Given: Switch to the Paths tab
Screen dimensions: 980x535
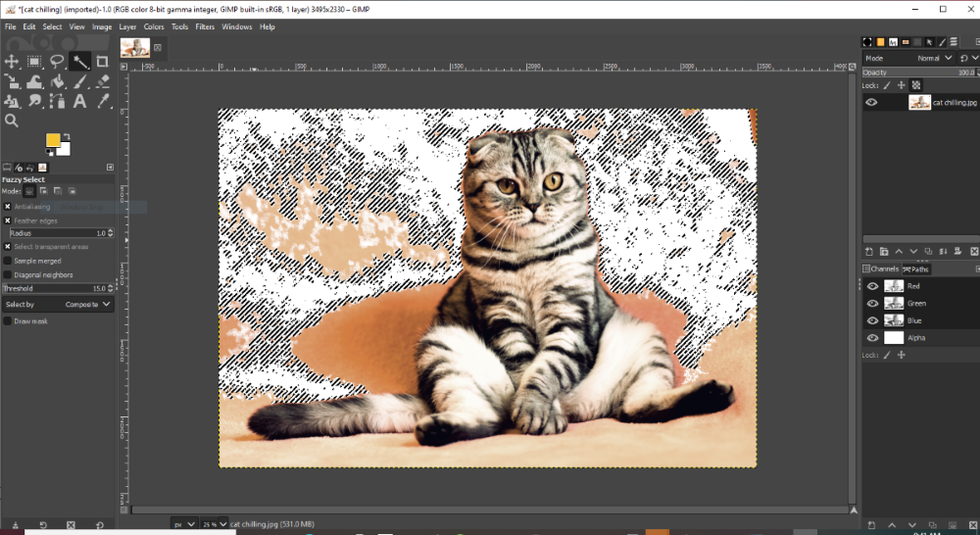Looking at the screenshot, I should [917, 268].
